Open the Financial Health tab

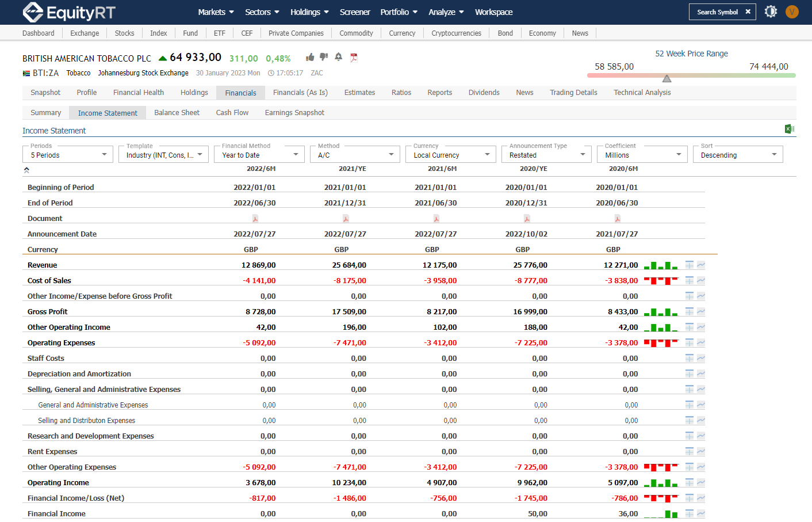pyautogui.click(x=139, y=93)
